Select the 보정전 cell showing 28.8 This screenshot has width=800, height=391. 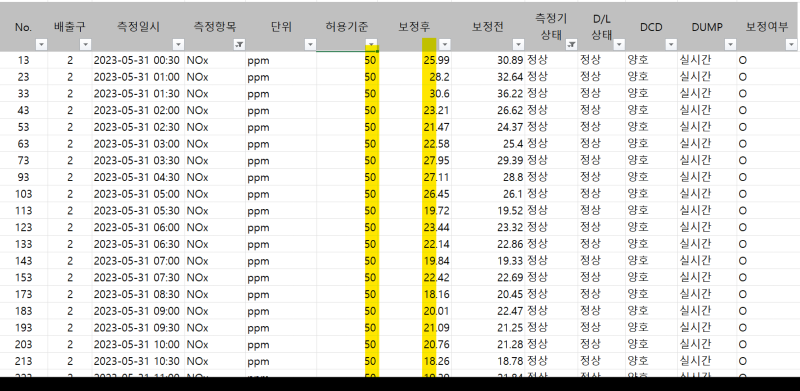[x=488, y=177]
